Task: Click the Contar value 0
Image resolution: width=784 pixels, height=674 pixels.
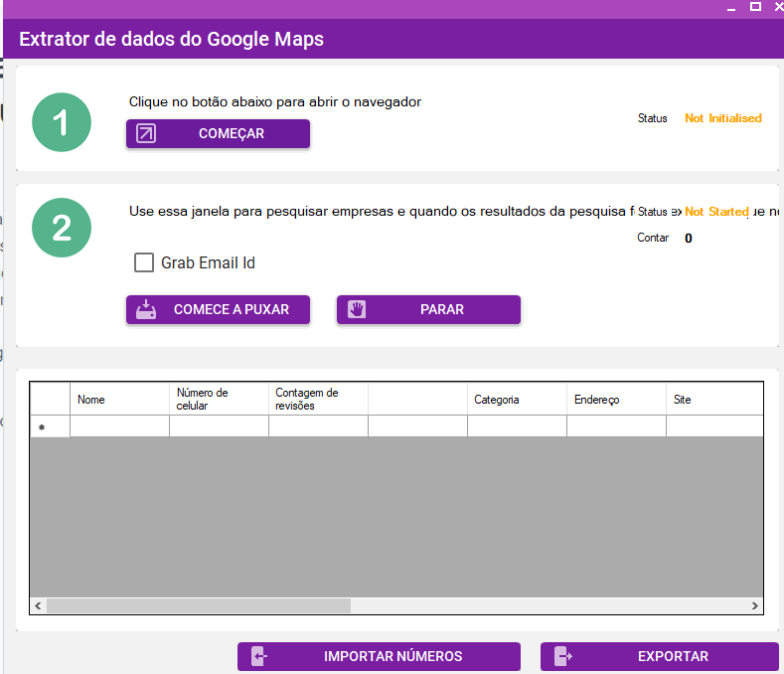Action: 689,239
